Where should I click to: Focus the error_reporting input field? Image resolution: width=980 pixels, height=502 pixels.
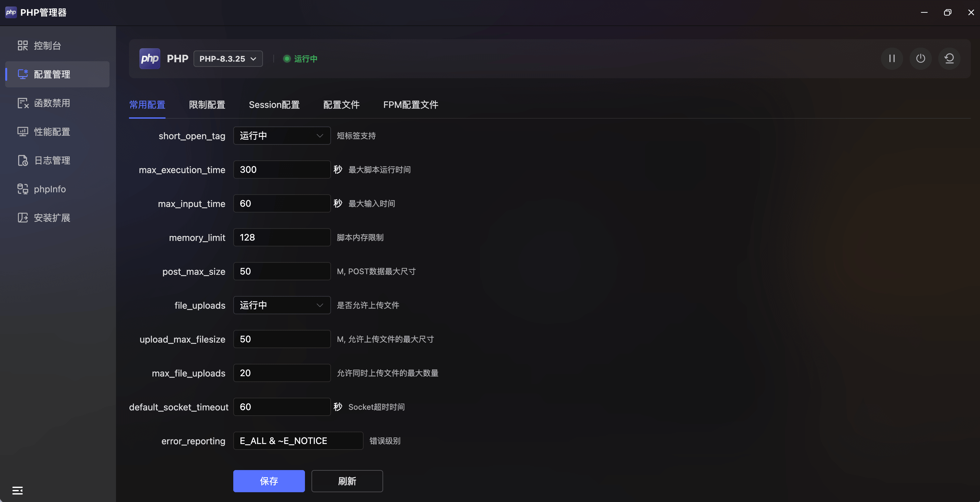coord(298,441)
